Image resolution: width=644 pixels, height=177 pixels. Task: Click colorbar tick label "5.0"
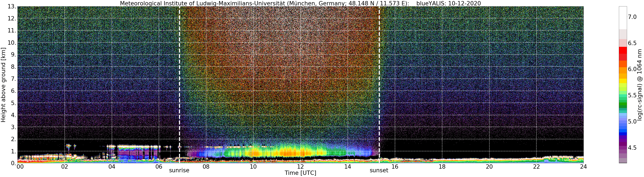(632, 122)
